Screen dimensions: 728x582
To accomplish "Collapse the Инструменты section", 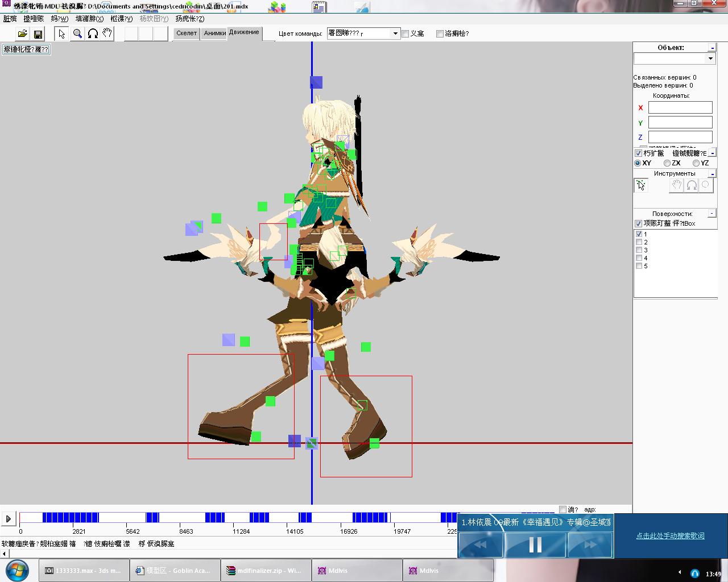I will click(x=712, y=173).
